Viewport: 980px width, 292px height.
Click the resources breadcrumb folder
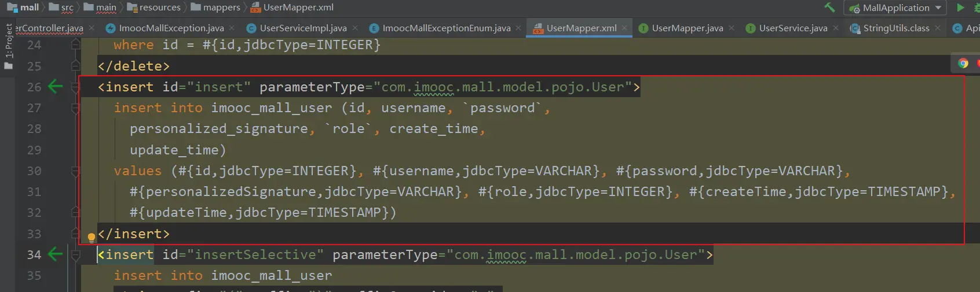click(x=154, y=8)
